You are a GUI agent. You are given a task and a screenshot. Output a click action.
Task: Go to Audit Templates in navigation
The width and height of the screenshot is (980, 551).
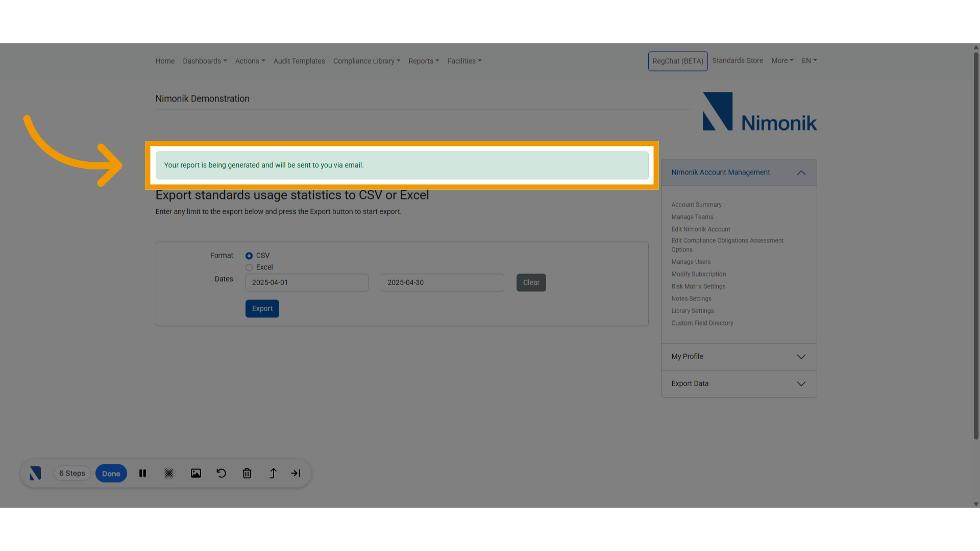[299, 61]
